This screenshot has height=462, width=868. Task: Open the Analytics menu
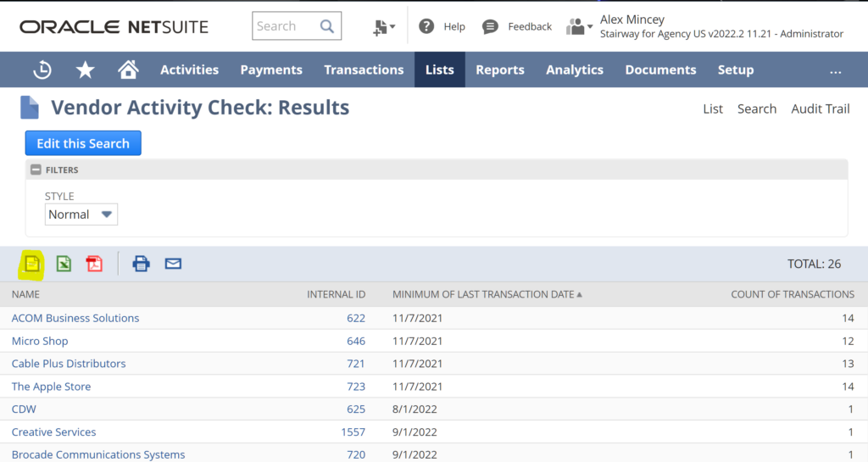pos(575,70)
